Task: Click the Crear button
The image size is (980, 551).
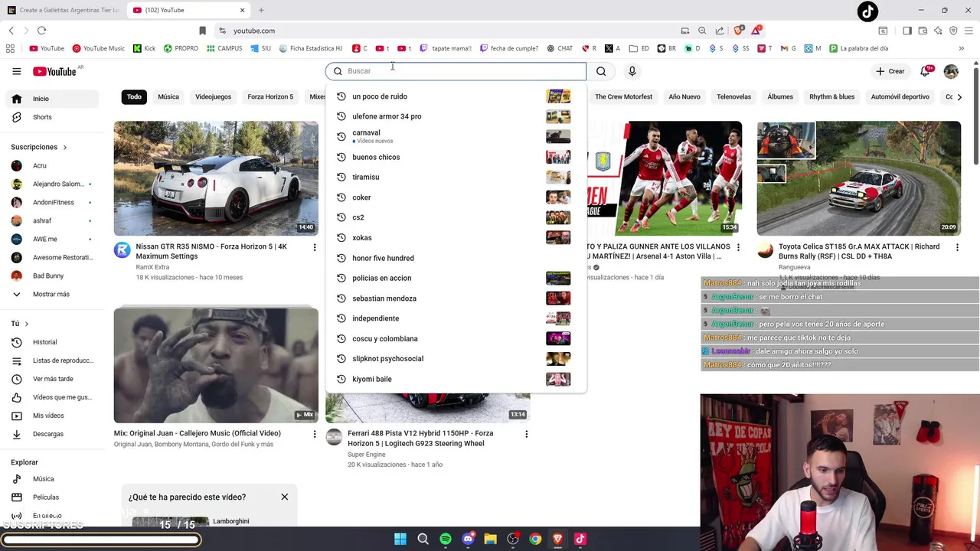Action: click(890, 71)
